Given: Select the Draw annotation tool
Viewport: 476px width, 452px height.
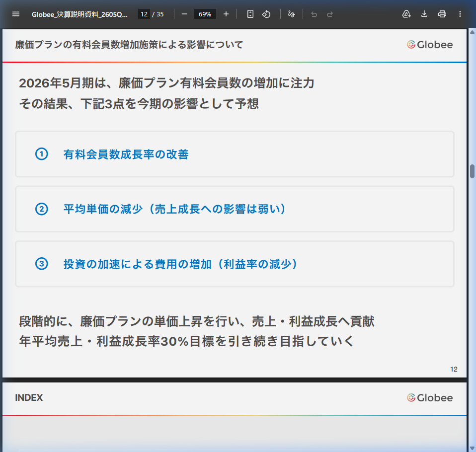Looking at the screenshot, I should (x=292, y=14).
